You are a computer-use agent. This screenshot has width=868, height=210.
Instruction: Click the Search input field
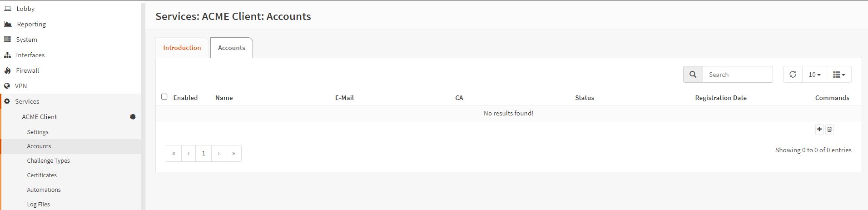[x=738, y=75]
